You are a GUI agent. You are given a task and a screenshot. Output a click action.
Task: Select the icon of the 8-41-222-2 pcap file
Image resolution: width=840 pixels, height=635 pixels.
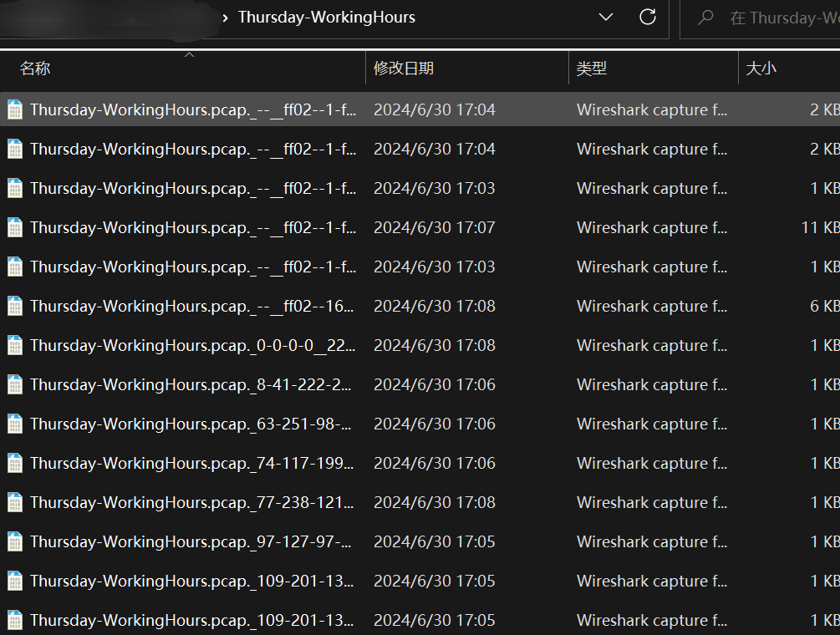coord(15,384)
